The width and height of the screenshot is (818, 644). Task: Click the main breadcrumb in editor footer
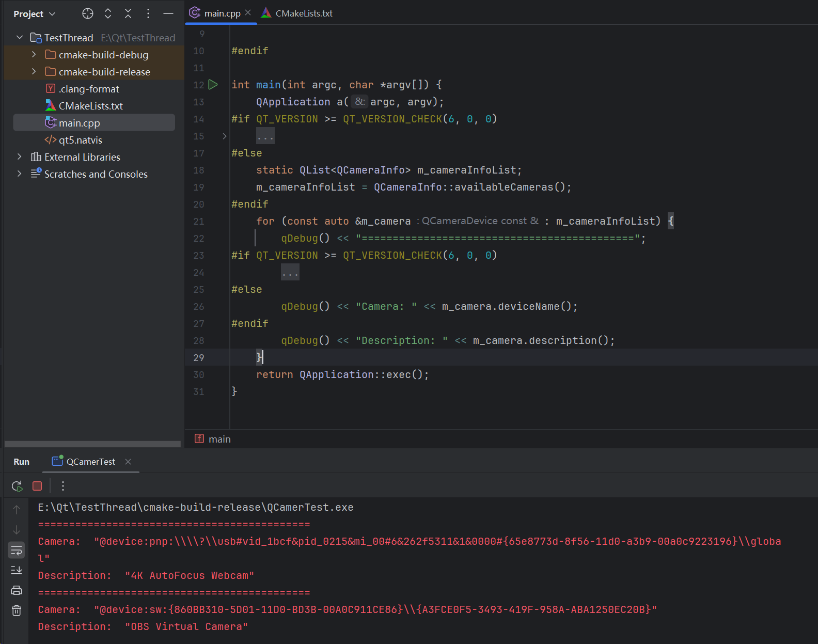pos(219,439)
